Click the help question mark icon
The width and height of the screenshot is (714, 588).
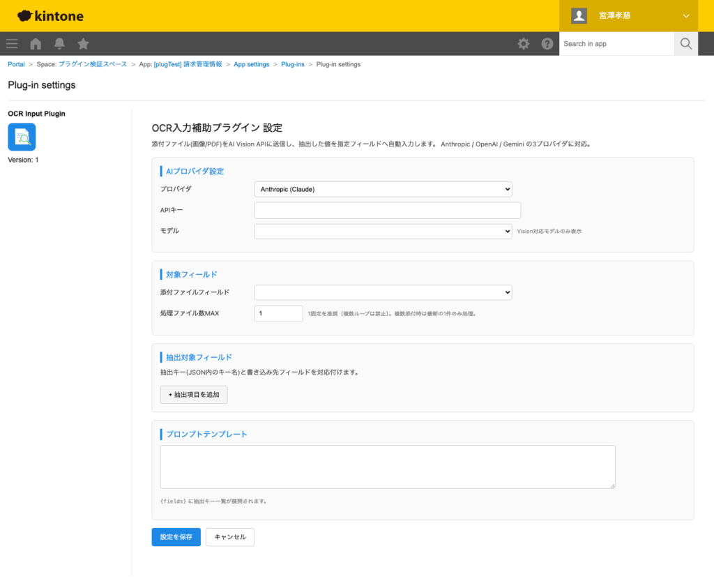547,43
